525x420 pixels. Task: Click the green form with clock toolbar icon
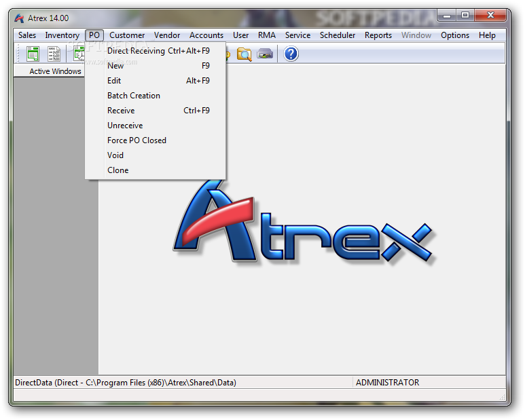coord(79,54)
